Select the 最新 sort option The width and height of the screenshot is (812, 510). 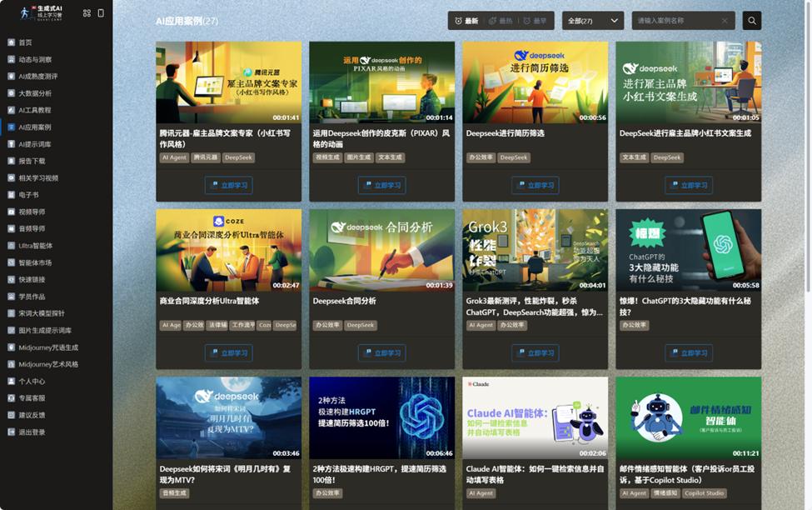click(466, 21)
